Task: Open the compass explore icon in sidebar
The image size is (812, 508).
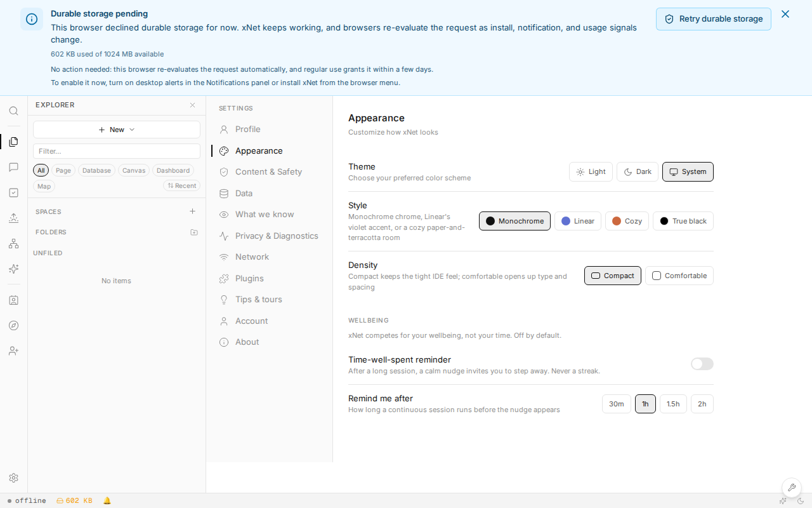Action: pyautogui.click(x=13, y=325)
